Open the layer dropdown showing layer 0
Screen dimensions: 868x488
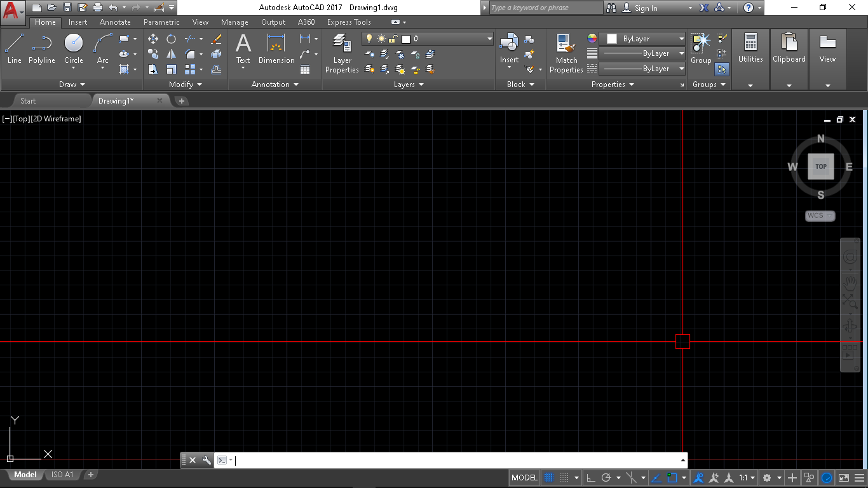pyautogui.click(x=428, y=39)
